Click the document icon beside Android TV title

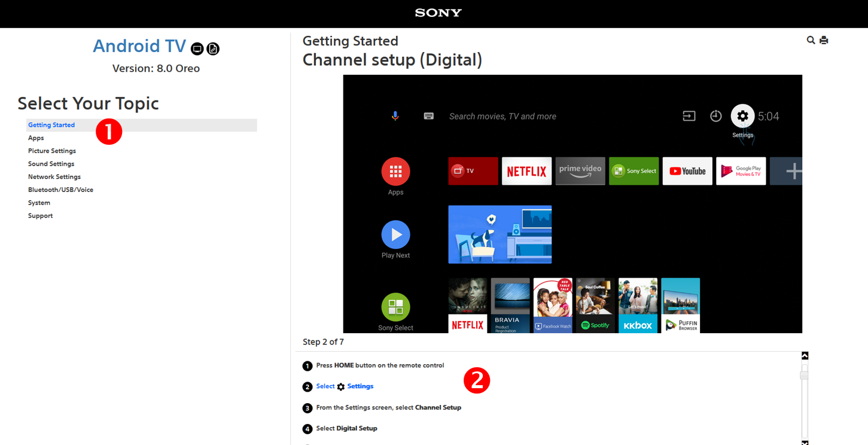(213, 49)
